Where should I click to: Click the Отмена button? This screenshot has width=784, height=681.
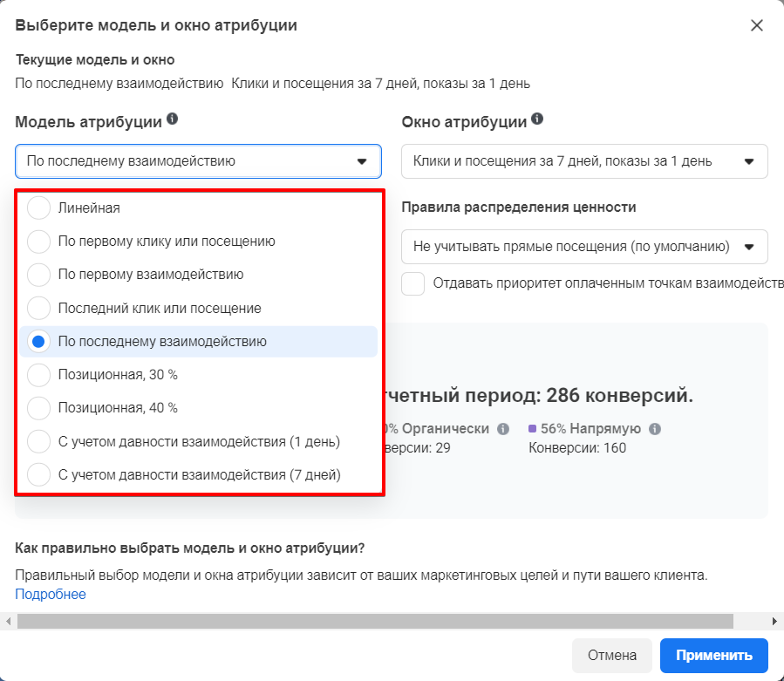612,656
